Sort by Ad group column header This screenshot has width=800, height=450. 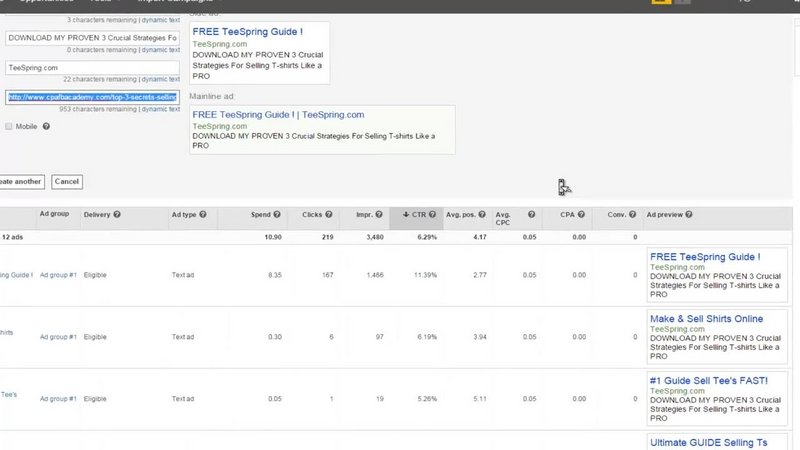click(x=54, y=214)
